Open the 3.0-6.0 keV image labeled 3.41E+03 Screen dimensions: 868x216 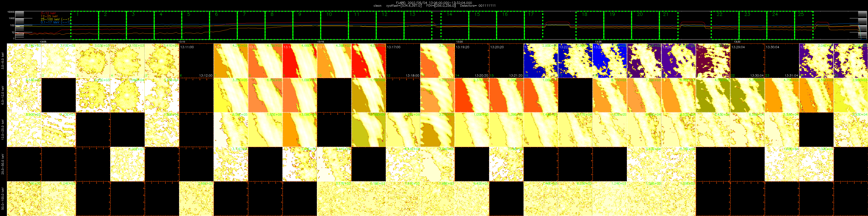coord(162,61)
